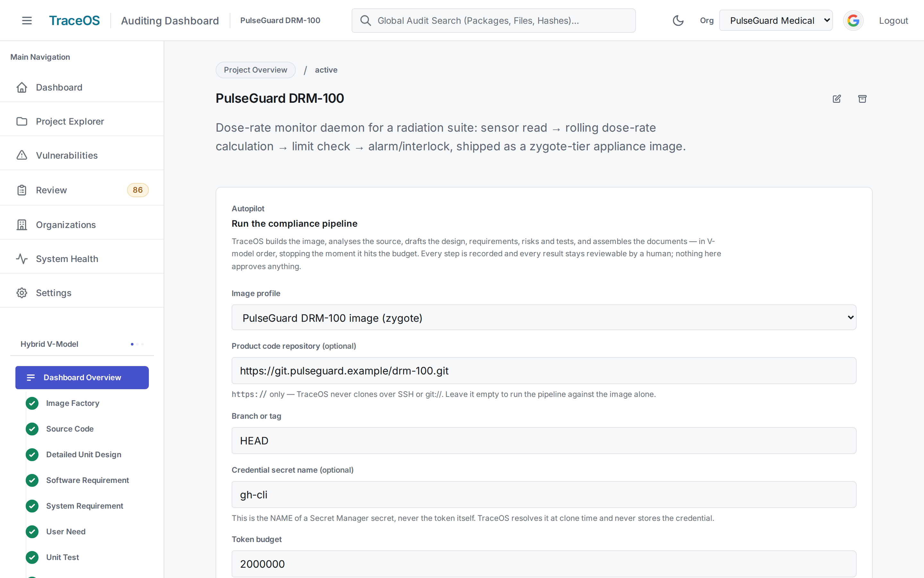Open the PulseGuard Medical org dropdown
Viewport: 924px width, 578px height.
(776, 21)
